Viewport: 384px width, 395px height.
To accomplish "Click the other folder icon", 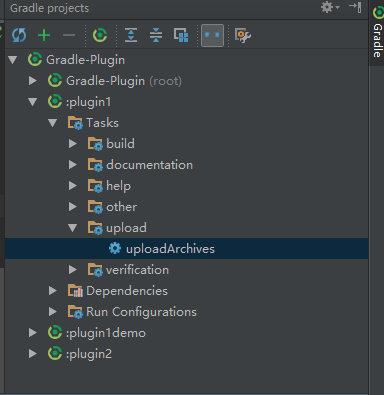I will [x=95, y=207].
